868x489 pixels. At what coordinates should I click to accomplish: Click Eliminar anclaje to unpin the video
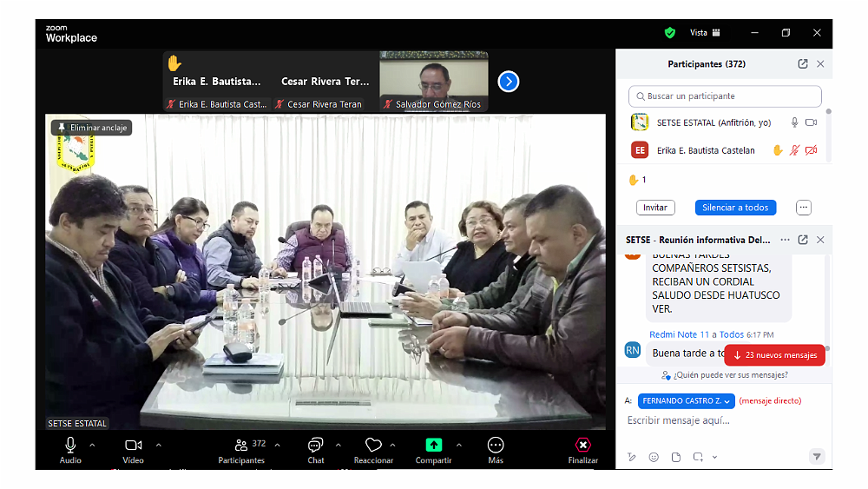point(91,128)
